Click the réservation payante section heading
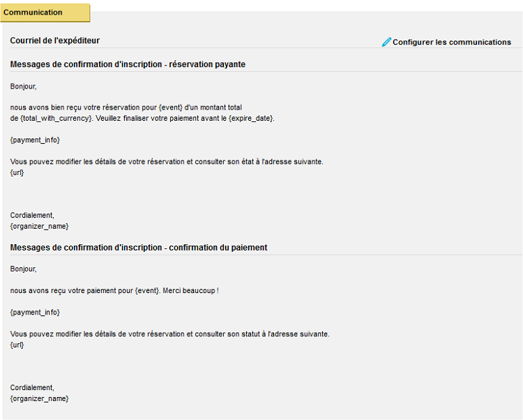Viewport: 523px width, 420px height. click(128, 64)
